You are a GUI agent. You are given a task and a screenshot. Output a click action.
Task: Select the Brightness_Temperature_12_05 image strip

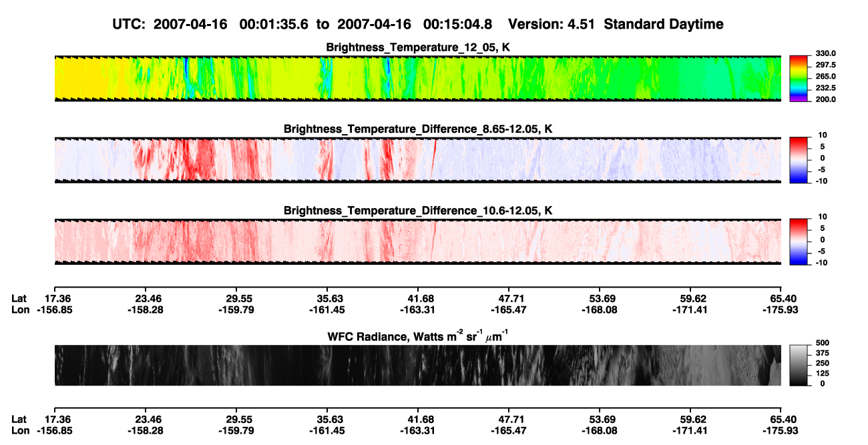pos(417,78)
